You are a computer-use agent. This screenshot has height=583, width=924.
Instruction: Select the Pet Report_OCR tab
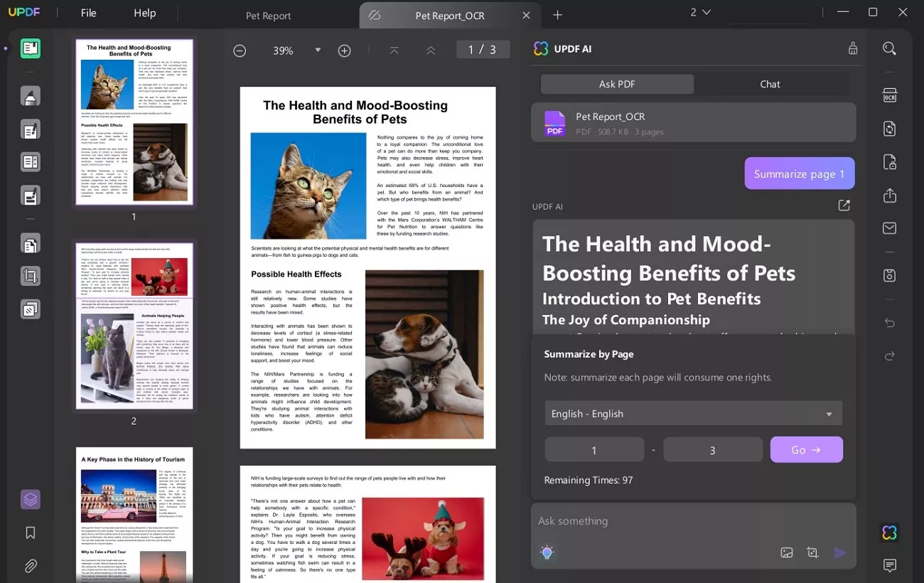click(450, 16)
